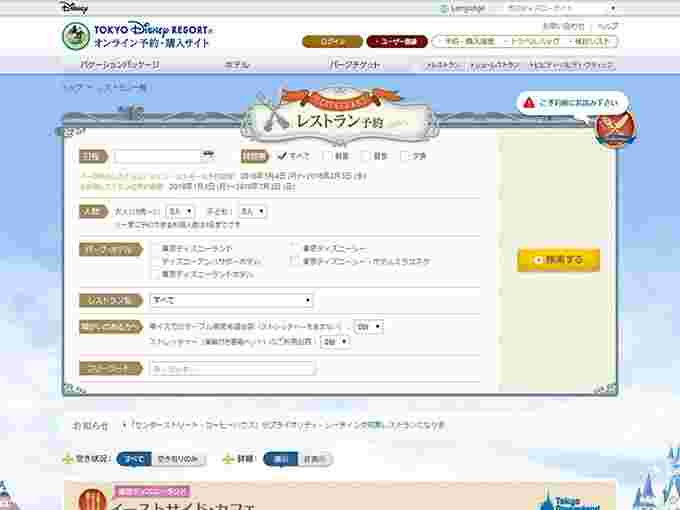
Task: Open the last navigation tab on the right
Action: 572,65
